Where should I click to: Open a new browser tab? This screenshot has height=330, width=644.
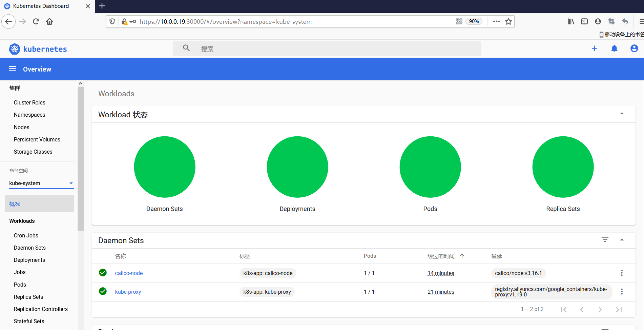(102, 6)
